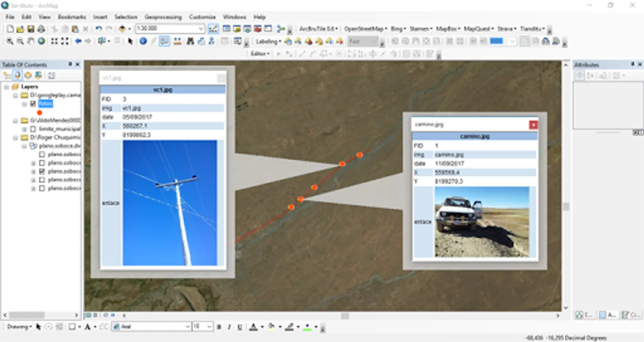Select the HTML Popup tool
The width and height of the screenshot is (644, 342).
164,41
